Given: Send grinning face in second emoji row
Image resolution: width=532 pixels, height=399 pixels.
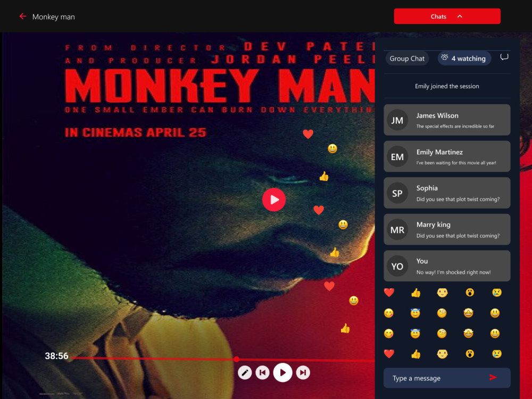Looking at the screenshot, I should tap(495, 313).
